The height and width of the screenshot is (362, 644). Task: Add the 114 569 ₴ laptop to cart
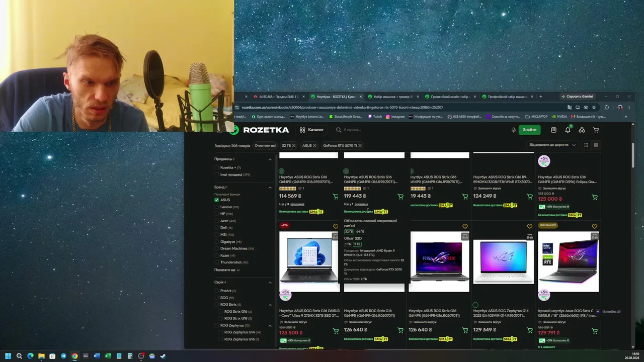coord(336,197)
